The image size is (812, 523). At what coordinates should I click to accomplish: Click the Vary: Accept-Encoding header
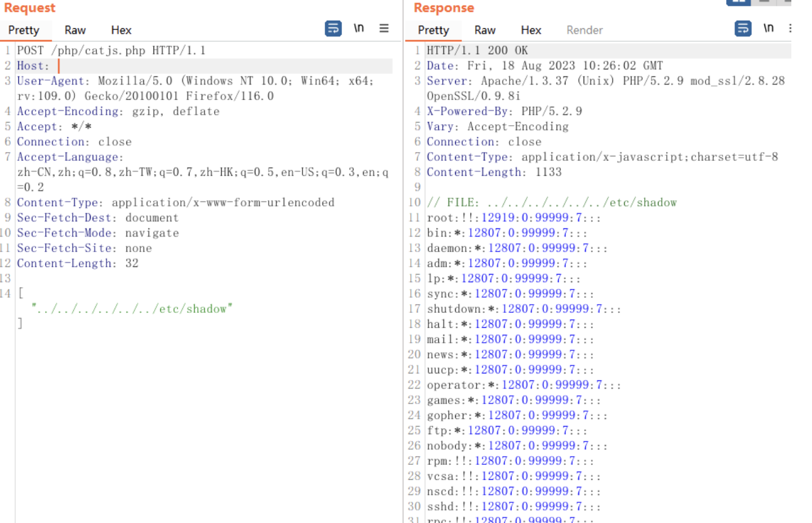point(498,126)
